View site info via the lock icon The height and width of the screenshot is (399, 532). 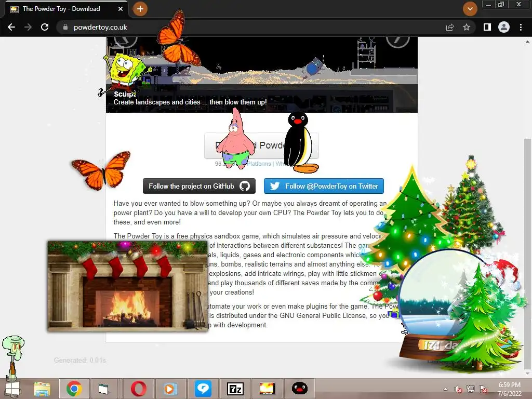coord(65,27)
